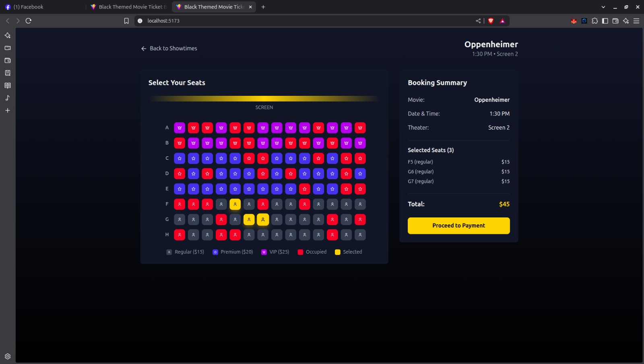Click the row H label
The image size is (644, 364).
pyautogui.click(x=167, y=235)
